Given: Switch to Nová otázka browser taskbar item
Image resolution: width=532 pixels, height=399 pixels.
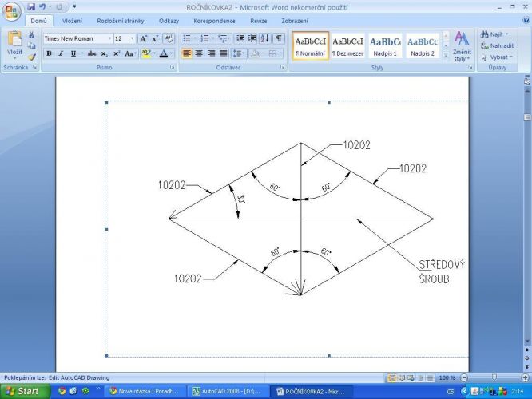Looking at the screenshot, I should pos(145,392).
